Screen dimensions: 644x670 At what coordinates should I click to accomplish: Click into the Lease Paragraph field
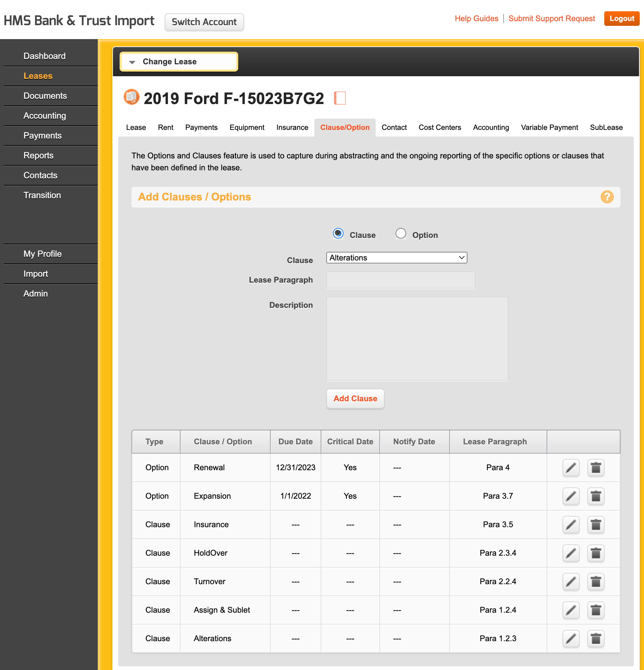[400, 280]
